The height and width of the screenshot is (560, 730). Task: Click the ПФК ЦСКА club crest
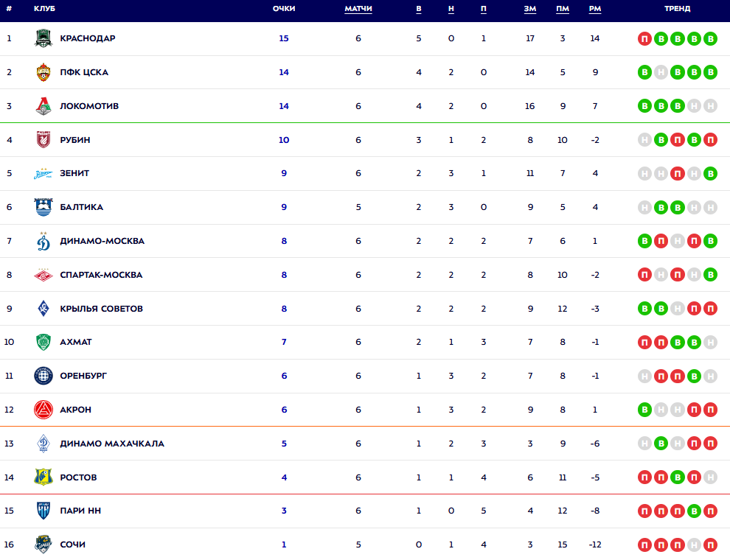(44, 72)
